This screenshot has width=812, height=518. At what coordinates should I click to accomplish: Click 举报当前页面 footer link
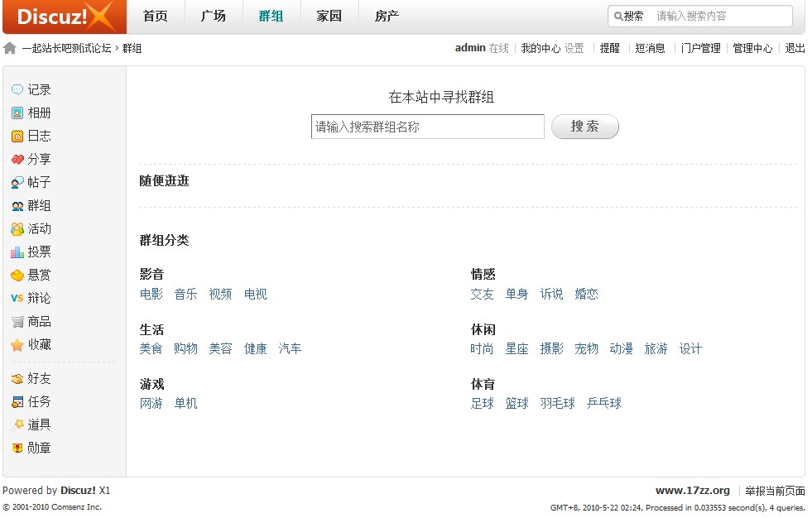(776, 491)
